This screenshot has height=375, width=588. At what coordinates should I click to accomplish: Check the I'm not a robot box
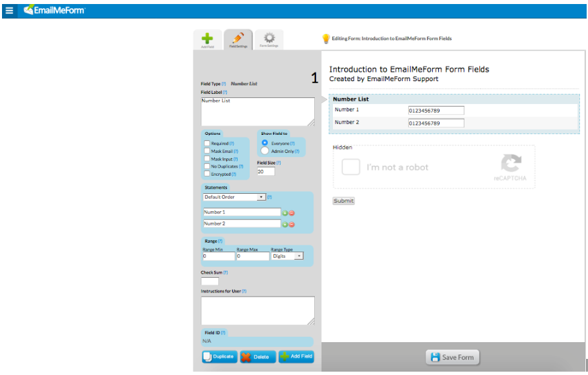point(351,167)
